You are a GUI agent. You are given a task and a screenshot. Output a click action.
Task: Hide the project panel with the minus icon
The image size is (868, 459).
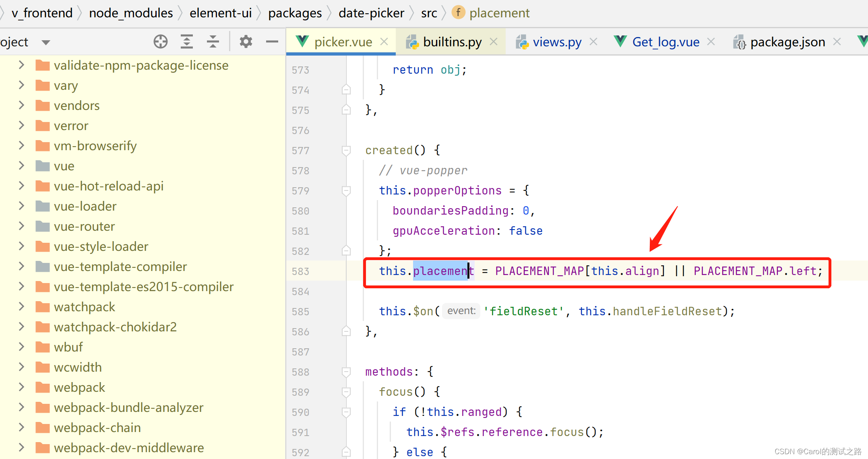tap(272, 41)
